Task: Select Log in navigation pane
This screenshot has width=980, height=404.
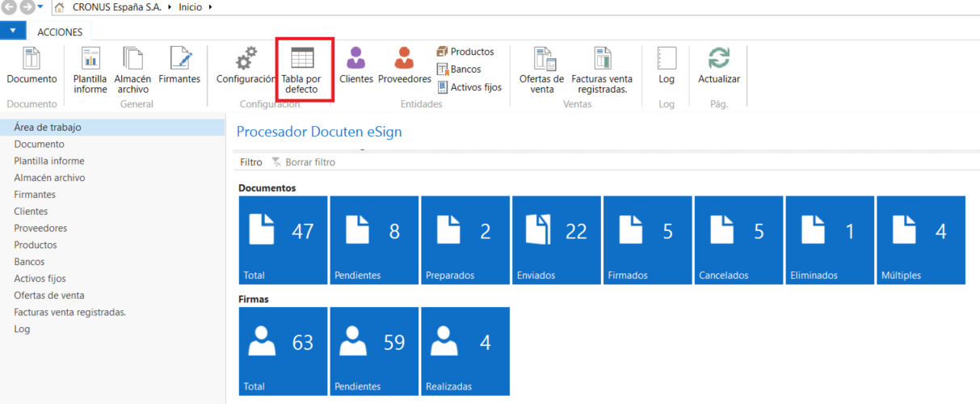Action: (x=112, y=329)
